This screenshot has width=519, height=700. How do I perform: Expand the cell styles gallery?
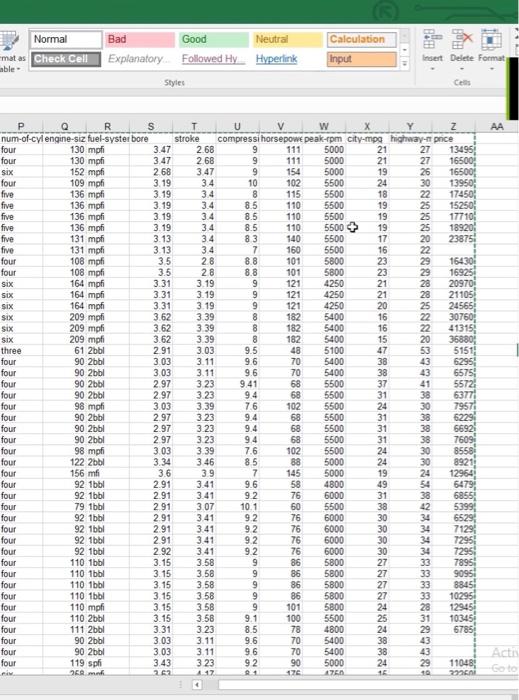click(x=404, y=65)
